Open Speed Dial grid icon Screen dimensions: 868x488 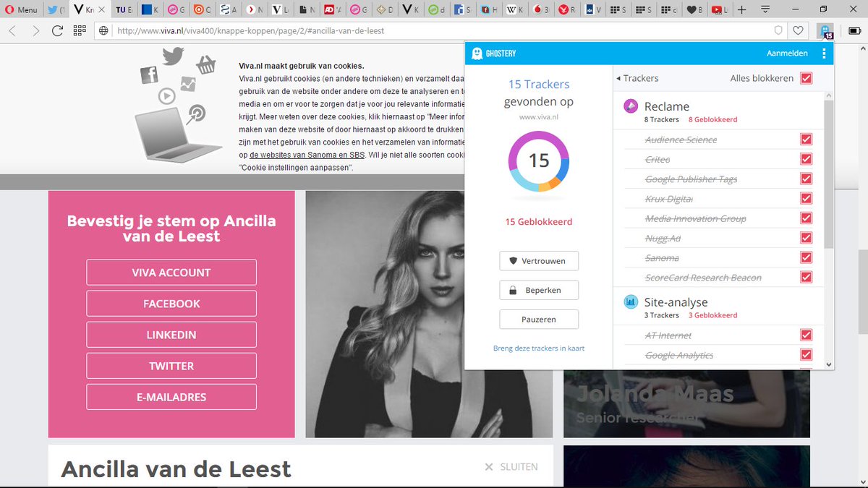point(80,30)
